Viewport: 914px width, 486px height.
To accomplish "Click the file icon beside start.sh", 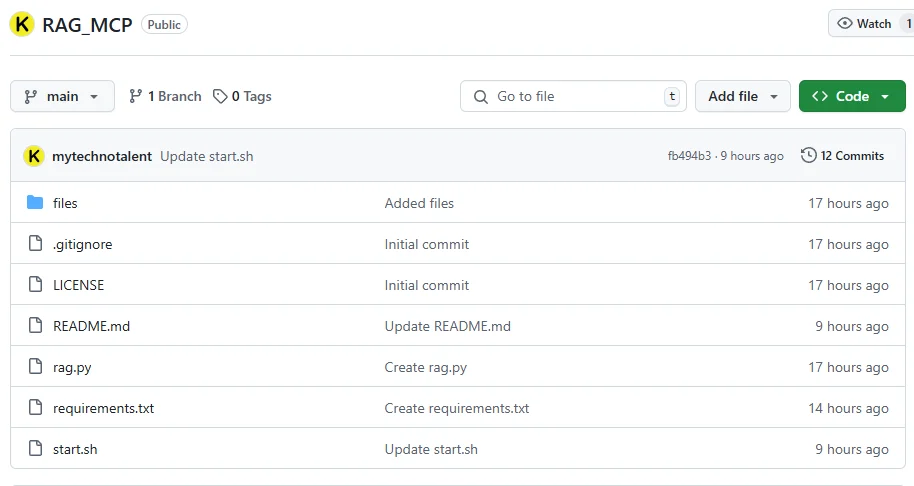I will tap(36, 449).
